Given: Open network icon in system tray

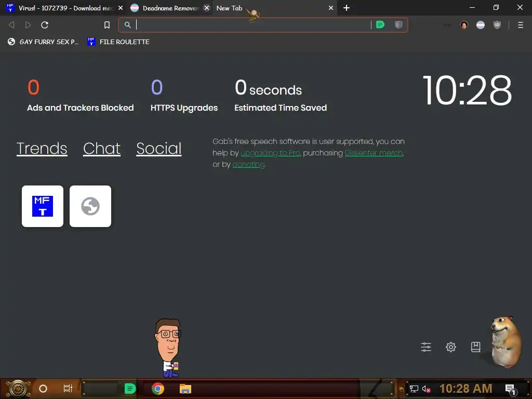Looking at the screenshot, I should [414, 389].
